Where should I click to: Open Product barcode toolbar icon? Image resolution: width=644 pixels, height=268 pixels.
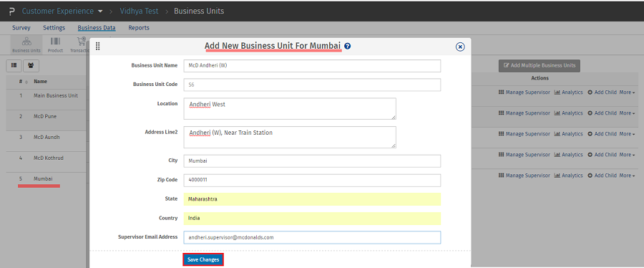click(x=55, y=45)
